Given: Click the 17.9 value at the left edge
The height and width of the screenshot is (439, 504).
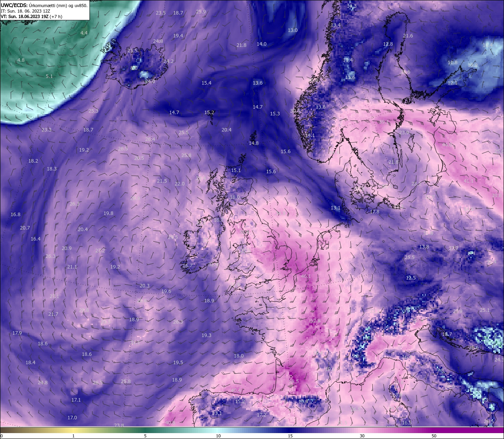Looking at the screenshot, I should point(17,333).
